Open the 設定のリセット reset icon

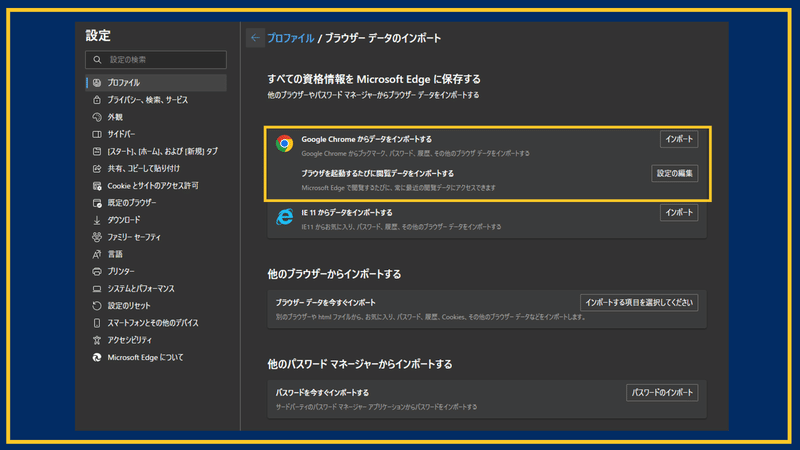point(97,306)
